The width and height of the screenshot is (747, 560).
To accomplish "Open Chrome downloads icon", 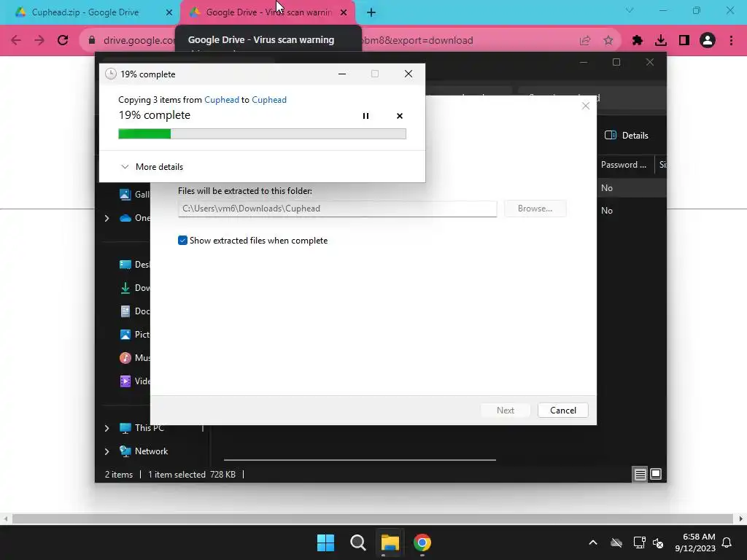I will tap(661, 41).
